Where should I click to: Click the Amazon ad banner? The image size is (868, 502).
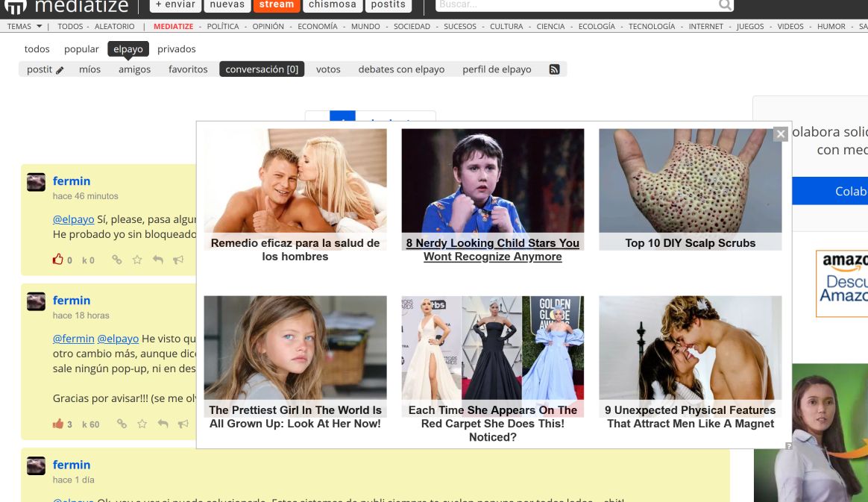842,283
